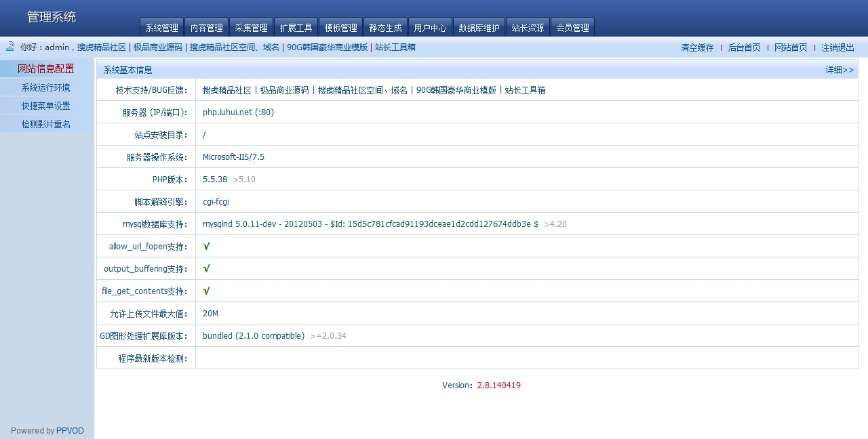Select 网站信息配置 in the sidebar
Viewport: 868px width, 439px height.
(46, 68)
